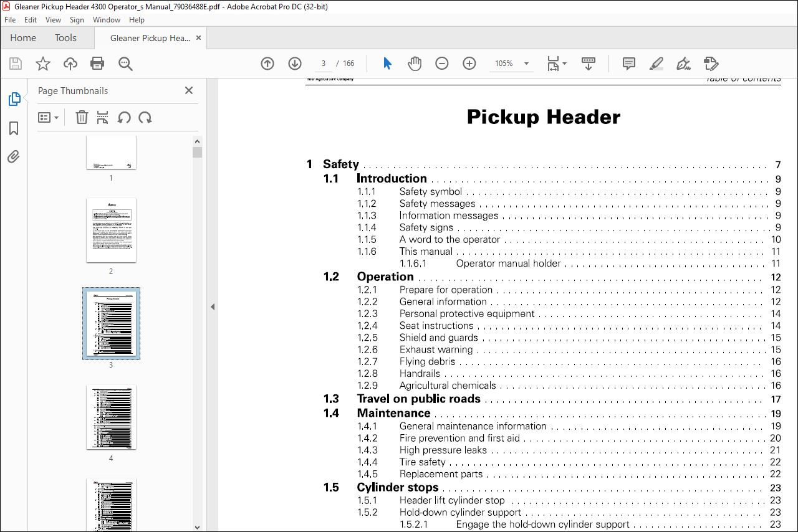Delete selected page with trash icon
The height and width of the screenshot is (532, 798).
(82, 117)
